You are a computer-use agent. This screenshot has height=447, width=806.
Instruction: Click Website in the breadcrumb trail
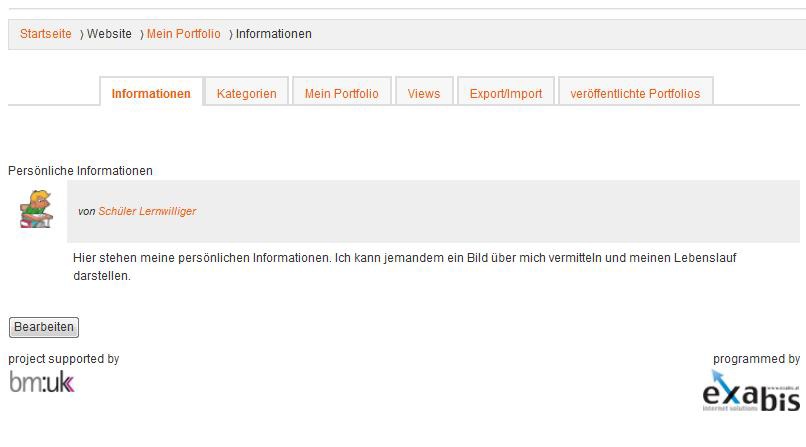[109, 34]
